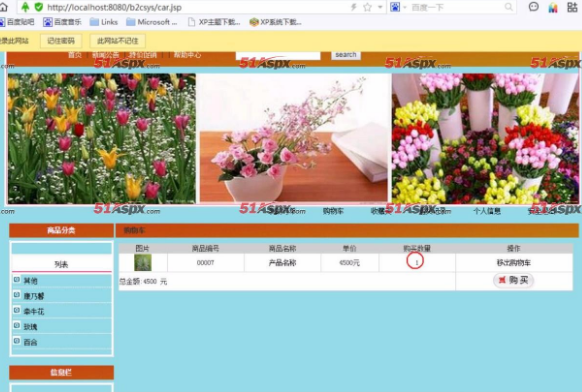Click the green security shield icon
This screenshot has height=392, width=582.
coord(39,7)
